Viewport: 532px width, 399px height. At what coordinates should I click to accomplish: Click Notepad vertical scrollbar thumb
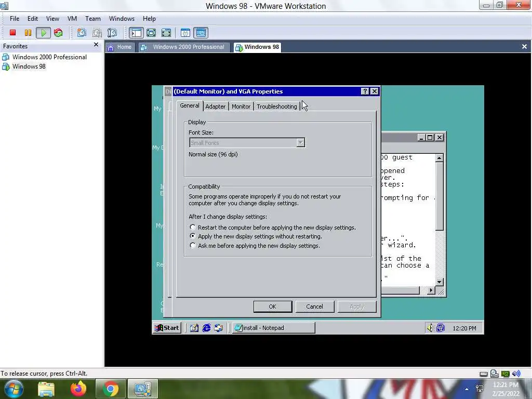[439, 196]
